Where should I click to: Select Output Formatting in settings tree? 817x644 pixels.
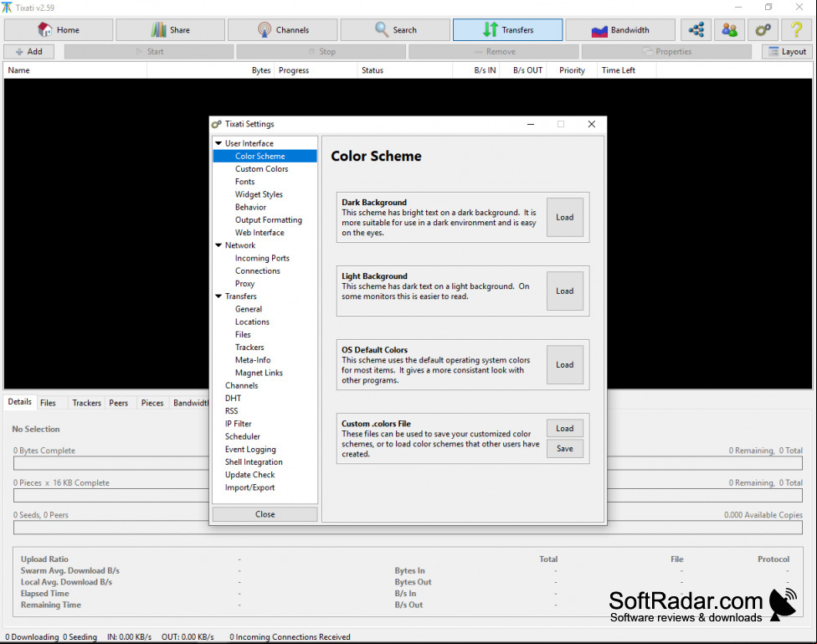pos(269,220)
